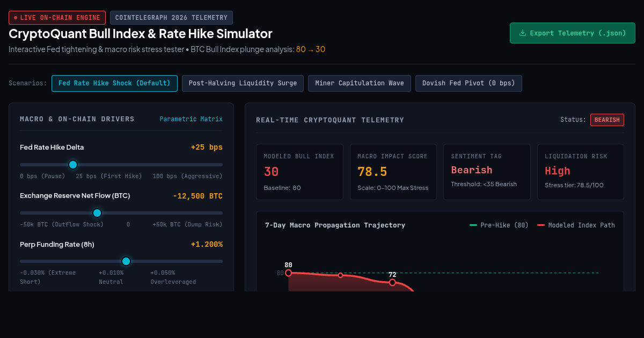Viewport: 644px width, 338px height.
Task: Click the "0 bps (Pause)" slider label
Action: click(42, 177)
